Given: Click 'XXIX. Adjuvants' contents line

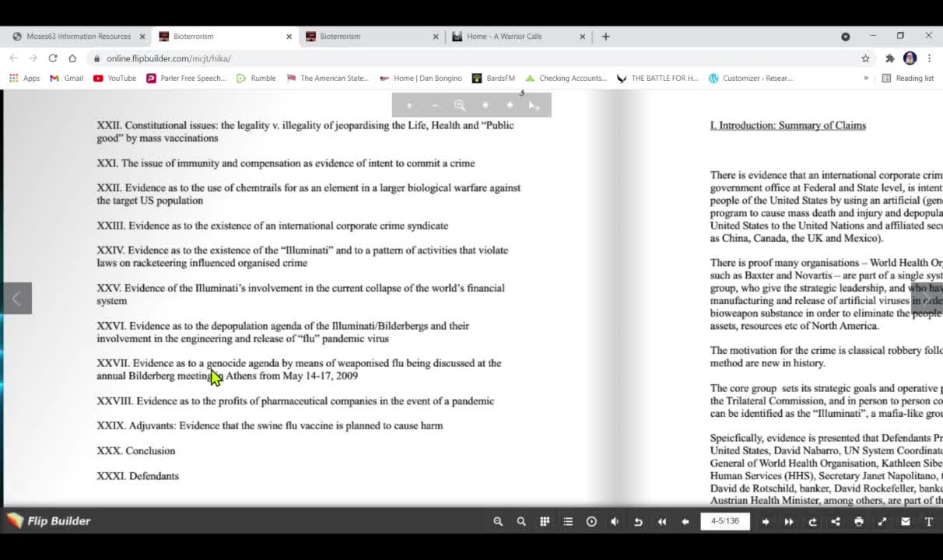Looking at the screenshot, I should [x=270, y=426].
